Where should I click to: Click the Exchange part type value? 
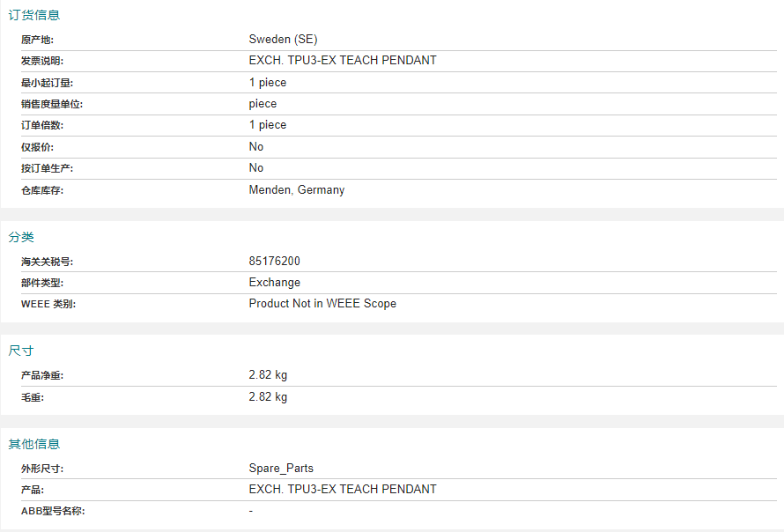pos(275,283)
